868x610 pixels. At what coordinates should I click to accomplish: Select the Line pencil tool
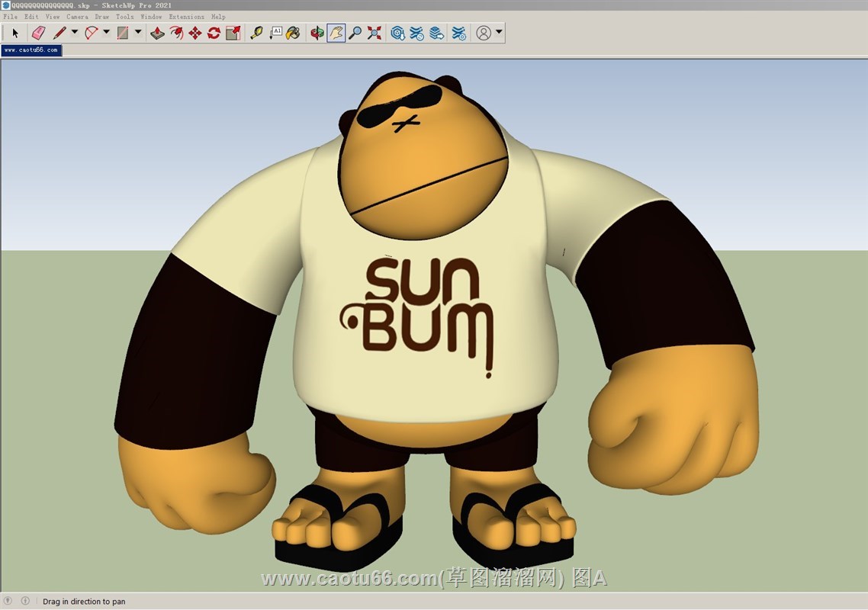(x=59, y=34)
